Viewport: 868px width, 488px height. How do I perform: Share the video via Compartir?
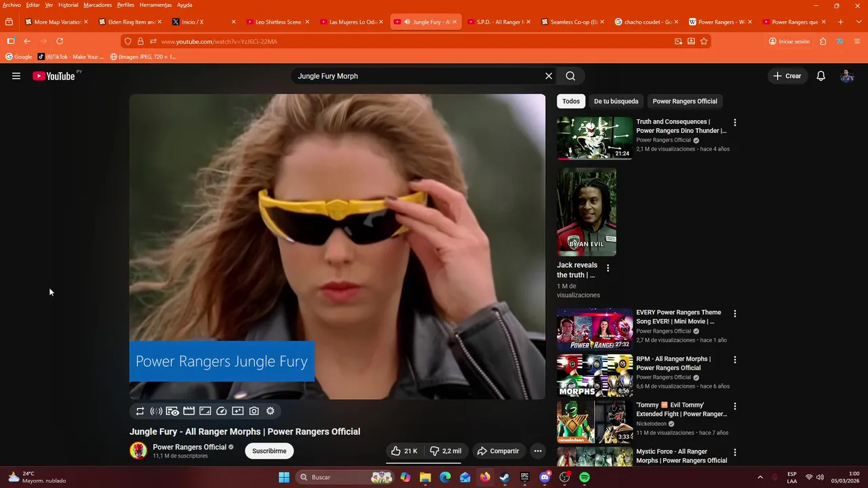coord(498,451)
